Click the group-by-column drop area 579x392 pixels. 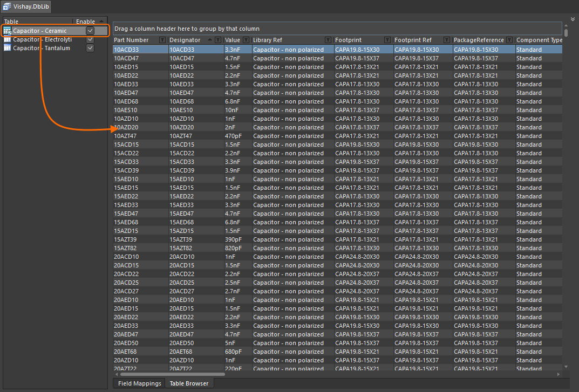click(337, 29)
